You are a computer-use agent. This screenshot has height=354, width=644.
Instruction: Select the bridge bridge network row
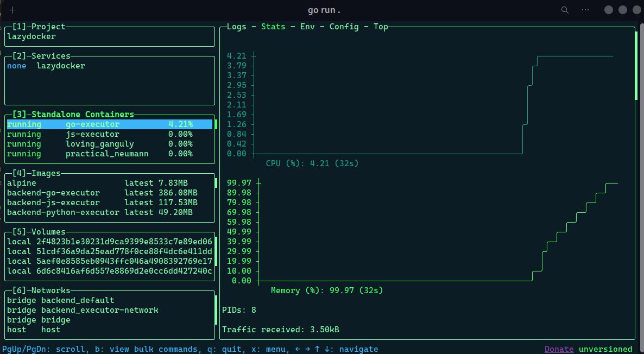click(x=110, y=320)
